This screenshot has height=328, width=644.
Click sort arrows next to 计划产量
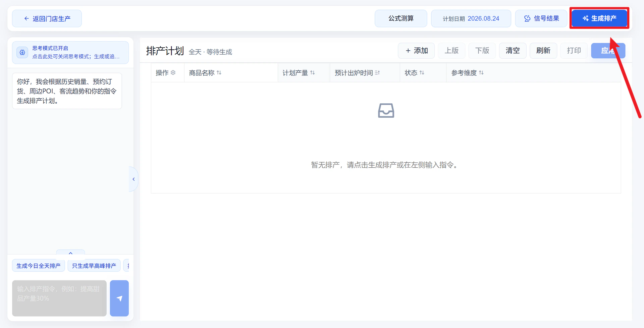(313, 72)
